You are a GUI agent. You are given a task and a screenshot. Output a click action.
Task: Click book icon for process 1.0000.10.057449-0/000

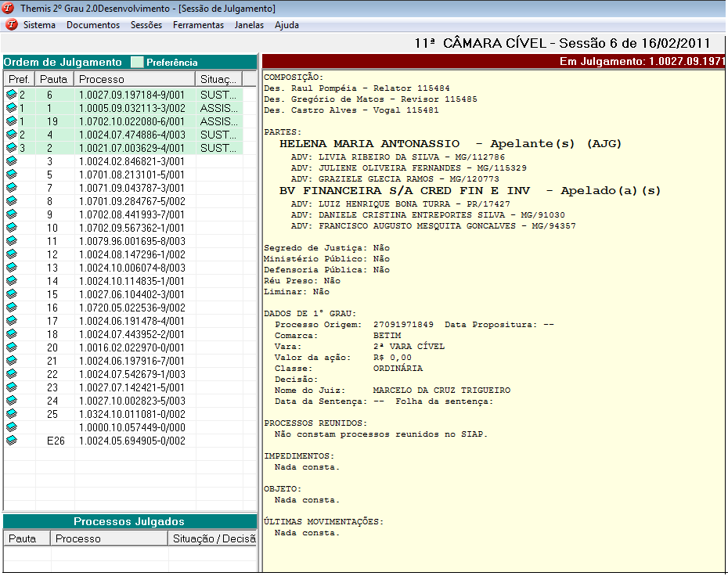click(x=12, y=427)
